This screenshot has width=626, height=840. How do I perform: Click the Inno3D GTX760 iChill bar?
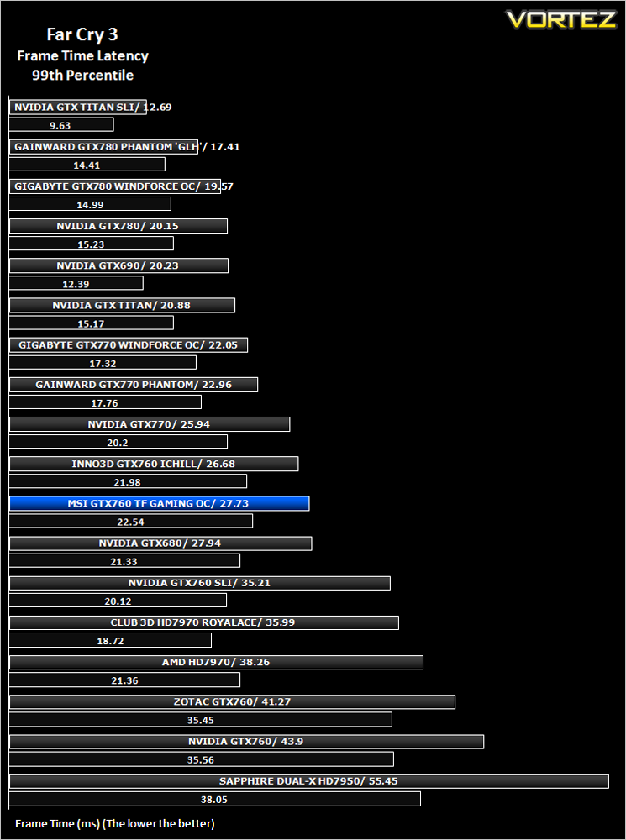pyautogui.click(x=154, y=464)
